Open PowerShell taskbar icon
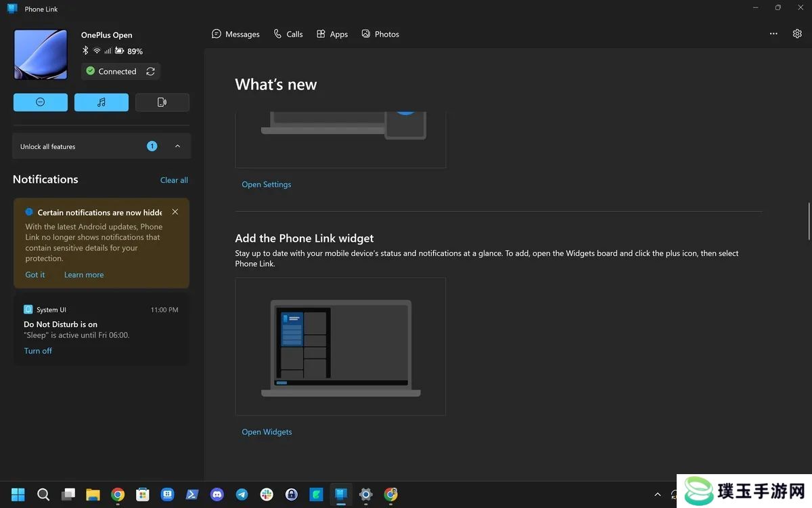 (192, 494)
